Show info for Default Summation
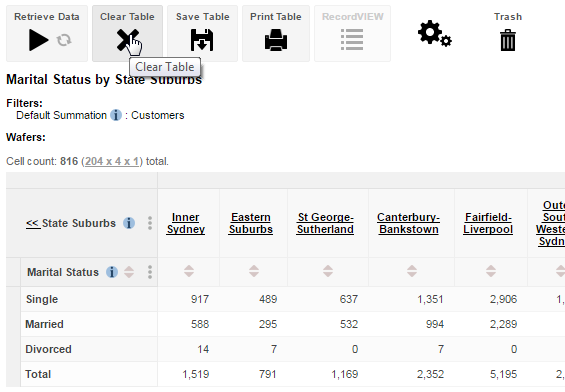Viewport: 565px width, 392px height. click(116, 115)
